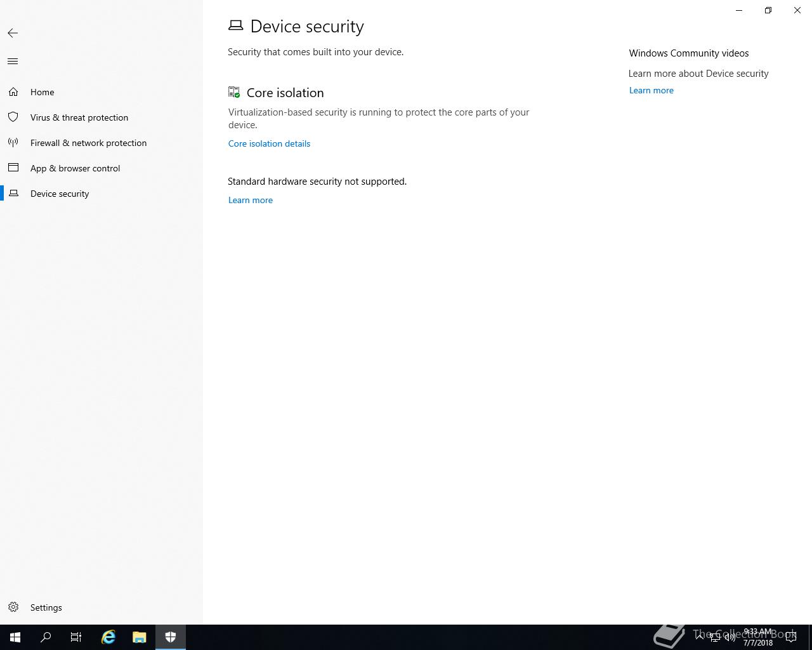Collapse the hamburger navigation menu
Viewport: 812px width, 650px height.
(13, 62)
